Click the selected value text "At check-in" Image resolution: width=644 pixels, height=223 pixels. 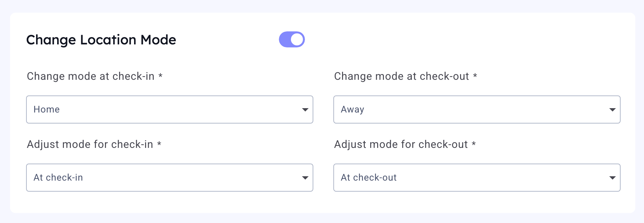[x=58, y=178]
